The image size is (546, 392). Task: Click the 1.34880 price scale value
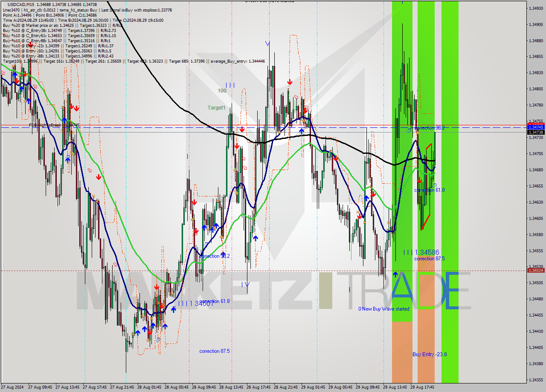(x=535, y=41)
